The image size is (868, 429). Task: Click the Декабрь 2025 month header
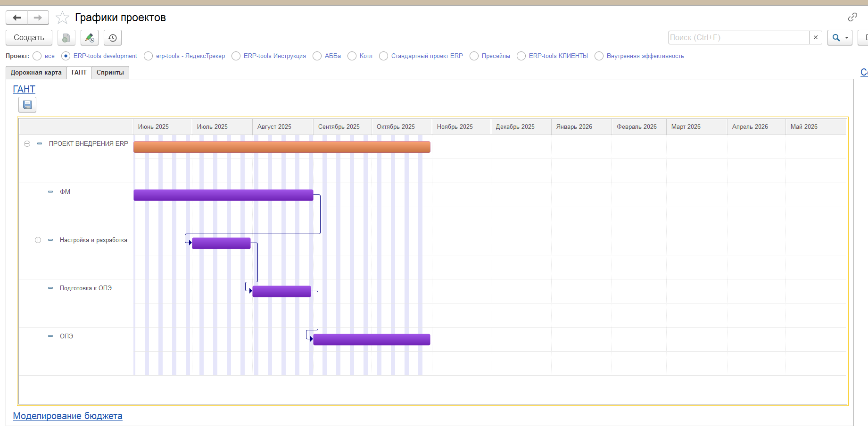click(x=521, y=127)
